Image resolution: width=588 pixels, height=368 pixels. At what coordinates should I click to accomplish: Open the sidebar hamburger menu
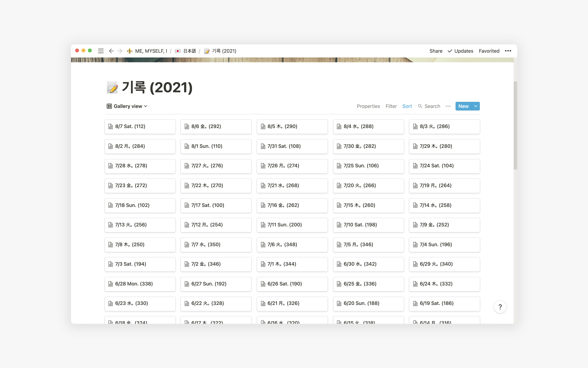click(x=101, y=51)
